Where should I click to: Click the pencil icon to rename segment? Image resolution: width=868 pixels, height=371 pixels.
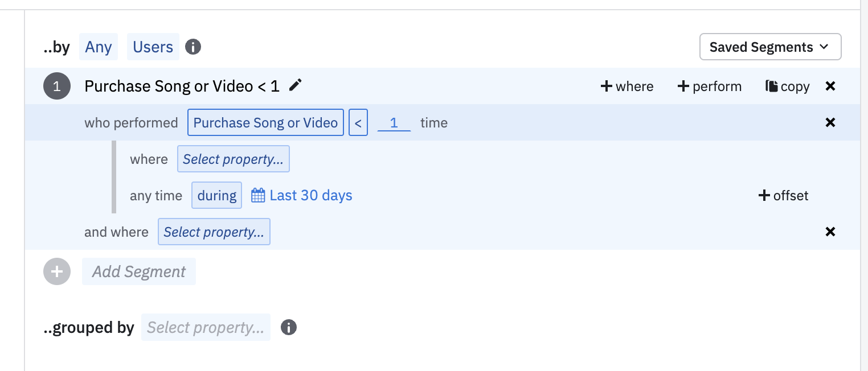coord(295,86)
